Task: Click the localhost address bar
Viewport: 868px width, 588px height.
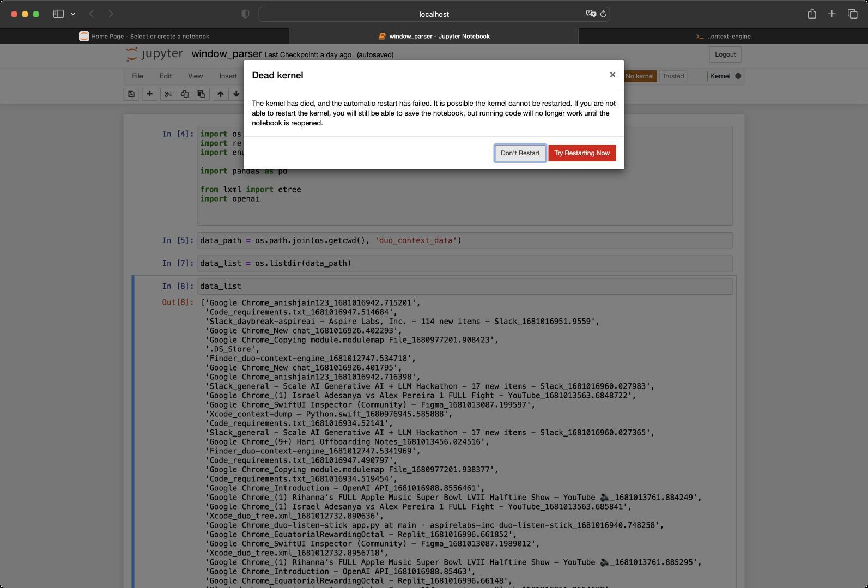Action: pyautogui.click(x=434, y=14)
